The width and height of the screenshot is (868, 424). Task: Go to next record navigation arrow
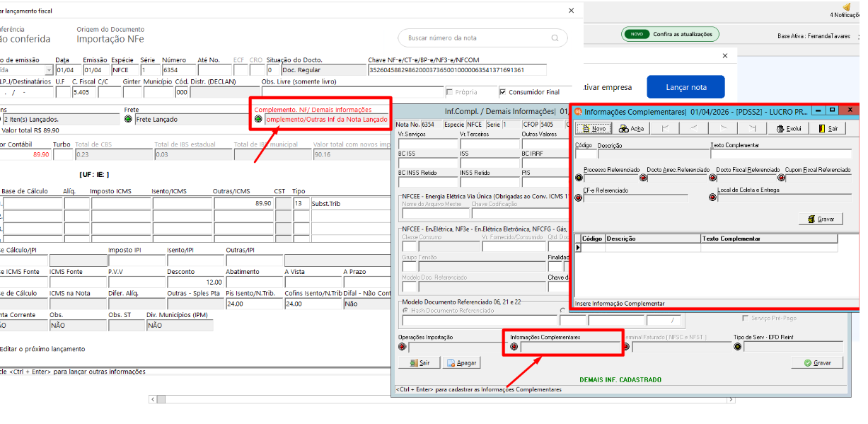pyautogui.click(x=724, y=129)
